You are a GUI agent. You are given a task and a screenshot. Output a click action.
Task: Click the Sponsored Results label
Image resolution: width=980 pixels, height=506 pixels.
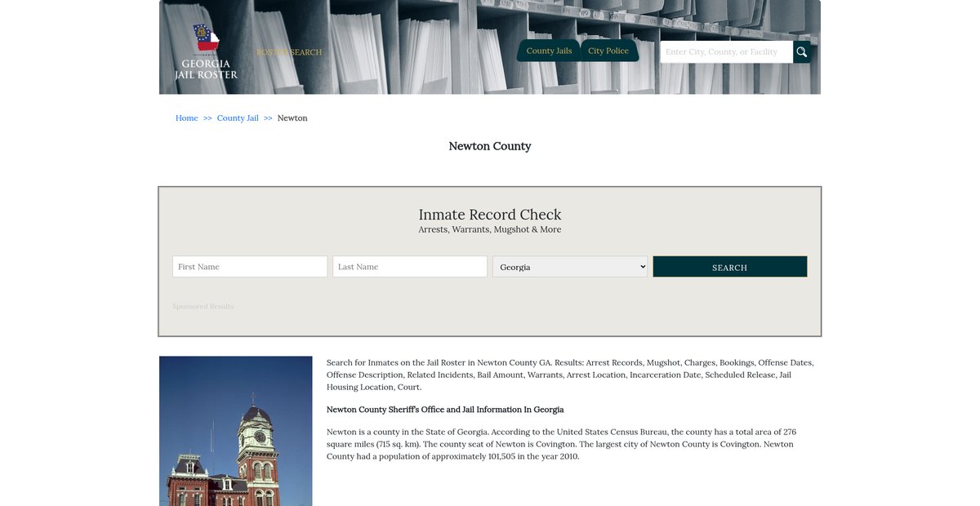[x=203, y=307]
